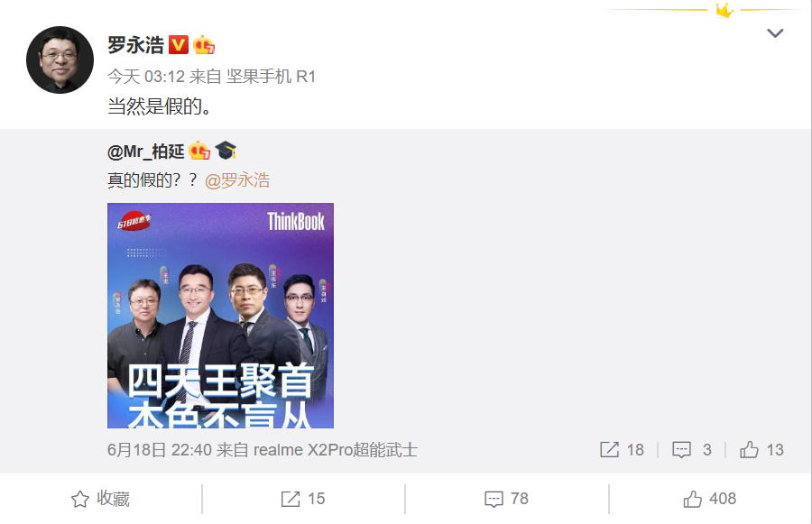Toggle 收藏 star to favorite this post

point(100,499)
